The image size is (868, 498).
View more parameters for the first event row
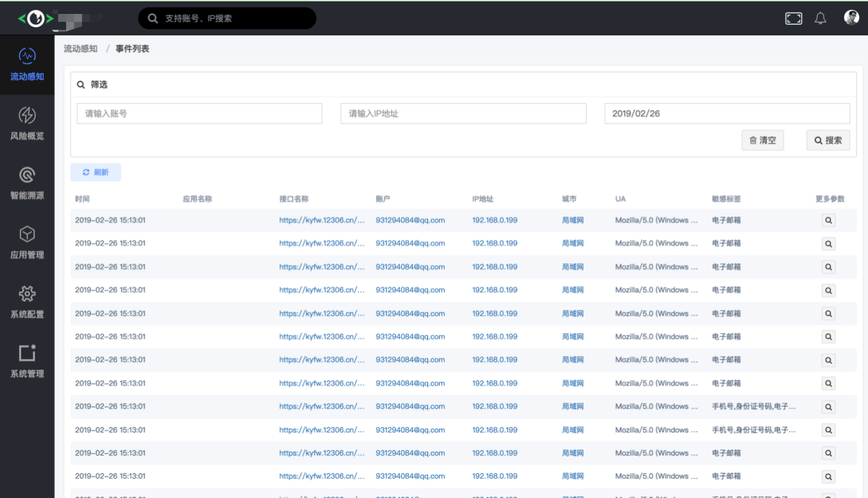click(828, 221)
